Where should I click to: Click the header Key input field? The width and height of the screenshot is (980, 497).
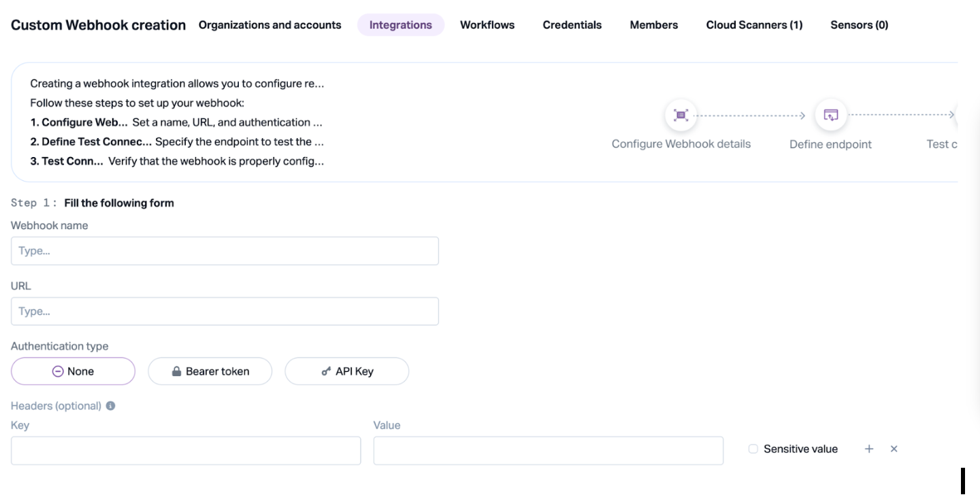point(186,451)
